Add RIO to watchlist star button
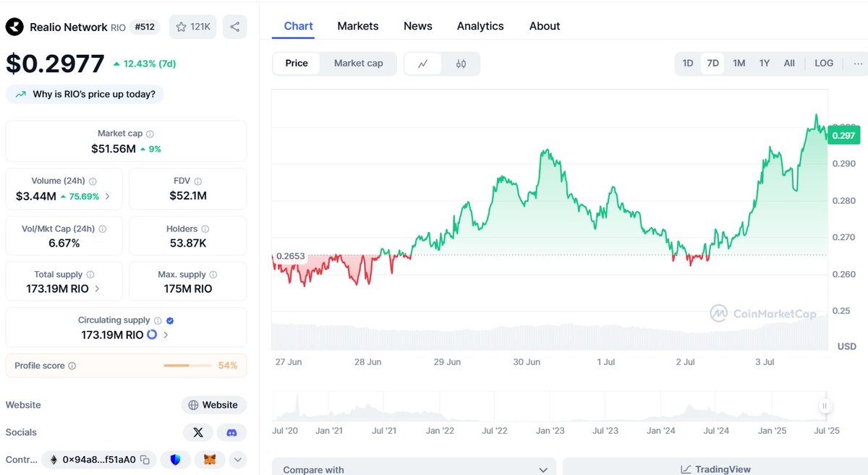The width and height of the screenshot is (868, 475). [192, 27]
